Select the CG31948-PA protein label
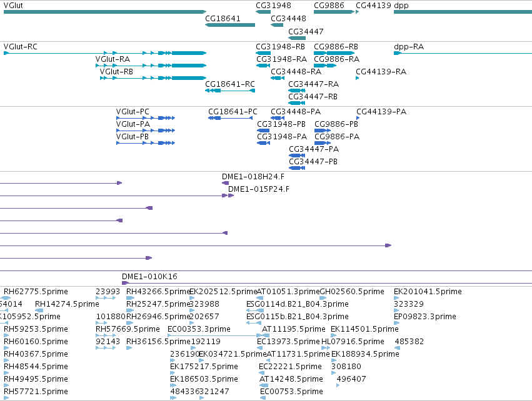The width and height of the screenshot is (532, 401). tap(282, 137)
